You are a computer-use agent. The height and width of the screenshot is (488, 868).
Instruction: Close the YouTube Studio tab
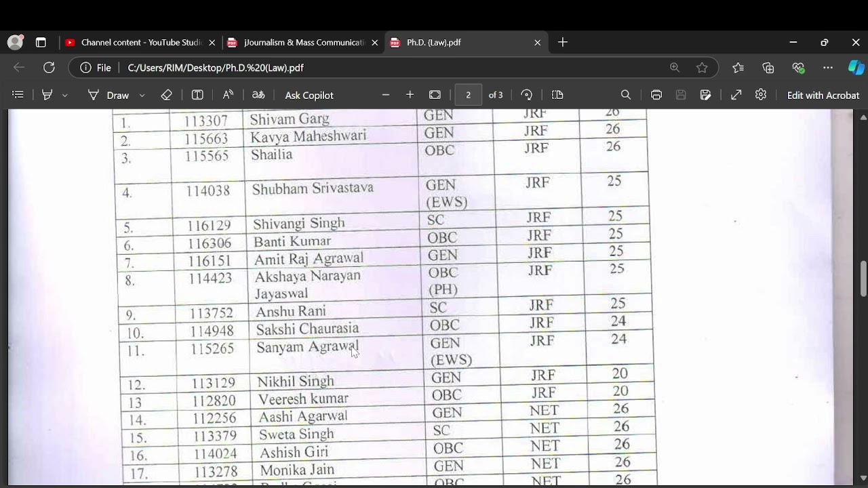tap(212, 42)
